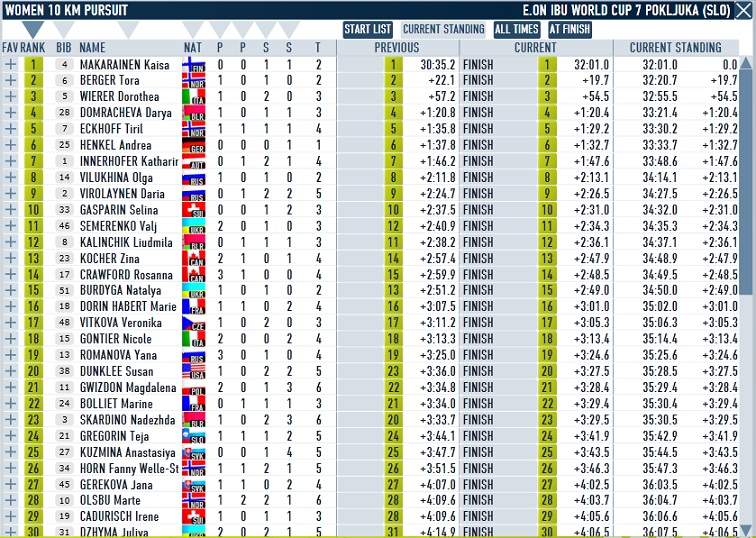Viewport: 756px width, 538px height.
Task: Favourite Innerhofer Katharina using the plus icon
Action: (x=10, y=161)
